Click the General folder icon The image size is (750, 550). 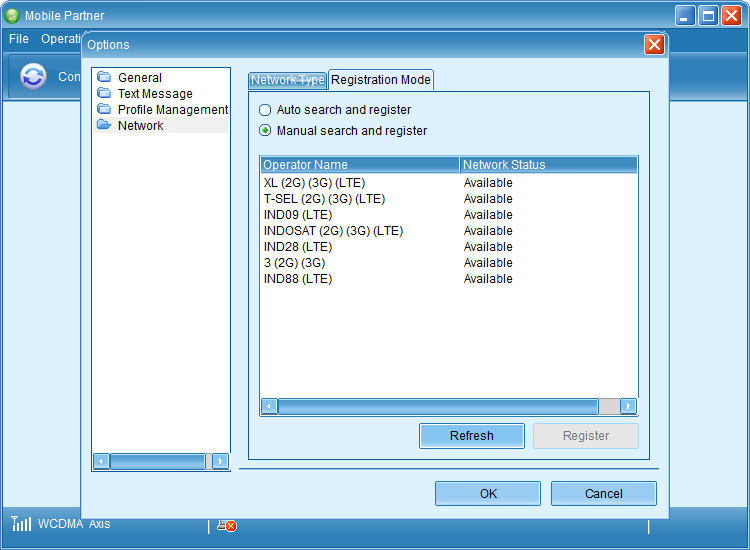tap(104, 77)
